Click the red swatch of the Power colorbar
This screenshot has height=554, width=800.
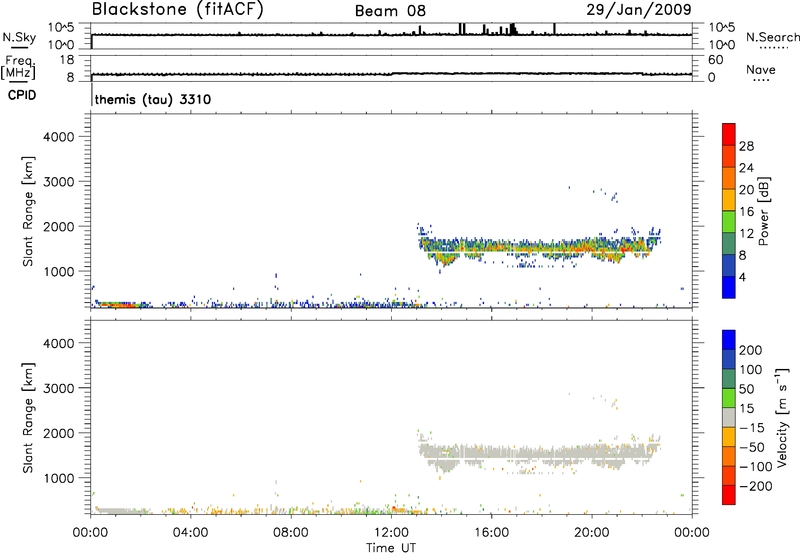tap(729, 135)
